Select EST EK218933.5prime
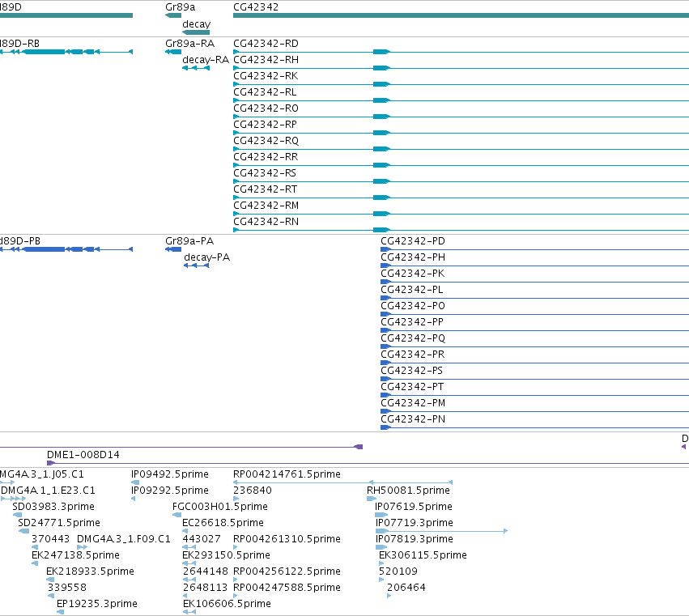Screen dimensions: 689x616 [90, 571]
